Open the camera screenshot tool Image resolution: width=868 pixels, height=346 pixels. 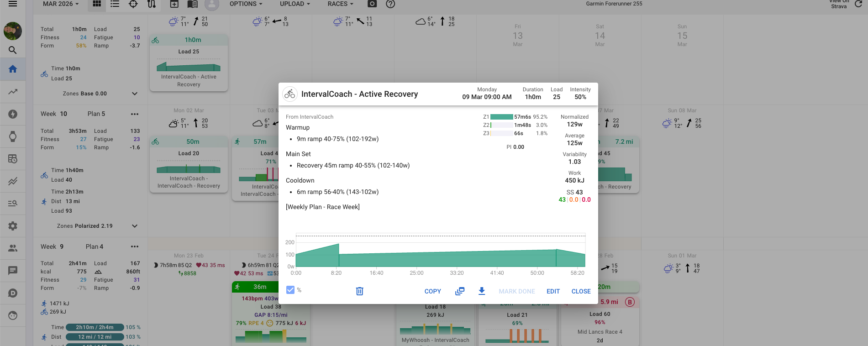pos(372,4)
